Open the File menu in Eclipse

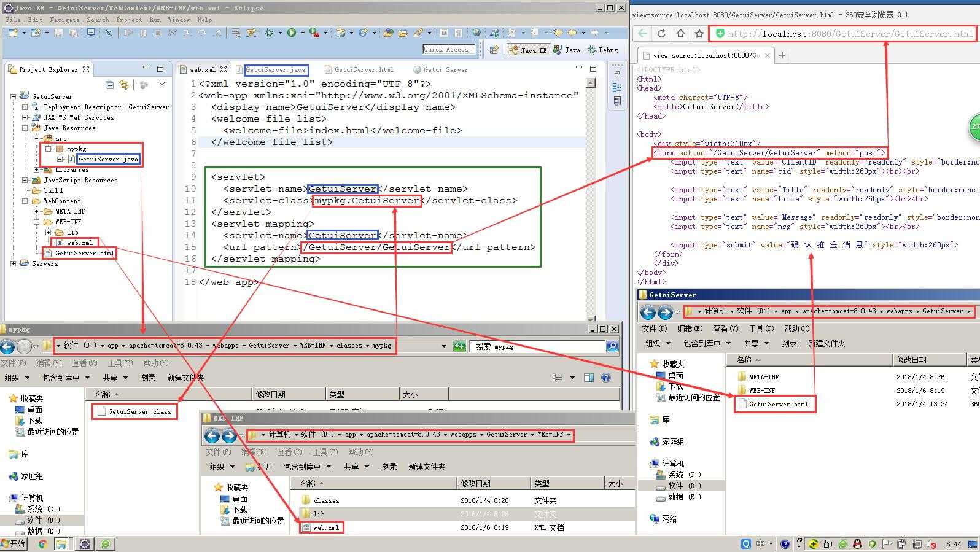click(x=13, y=20)
